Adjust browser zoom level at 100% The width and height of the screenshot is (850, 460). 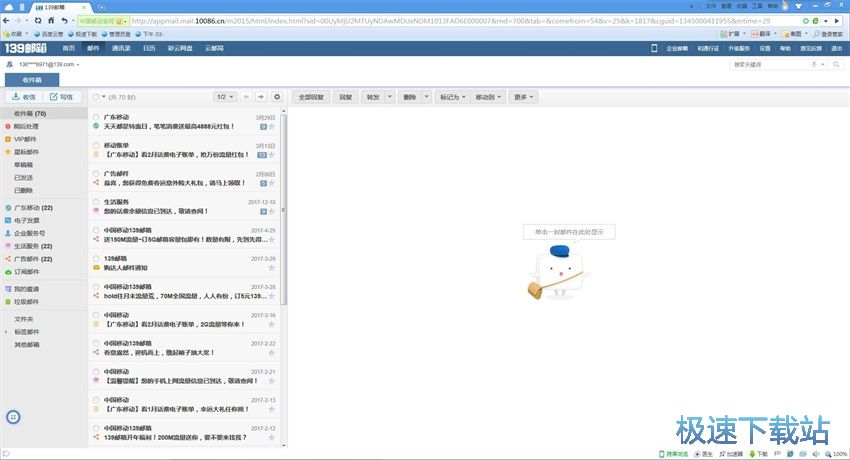[x=836, y=454]
